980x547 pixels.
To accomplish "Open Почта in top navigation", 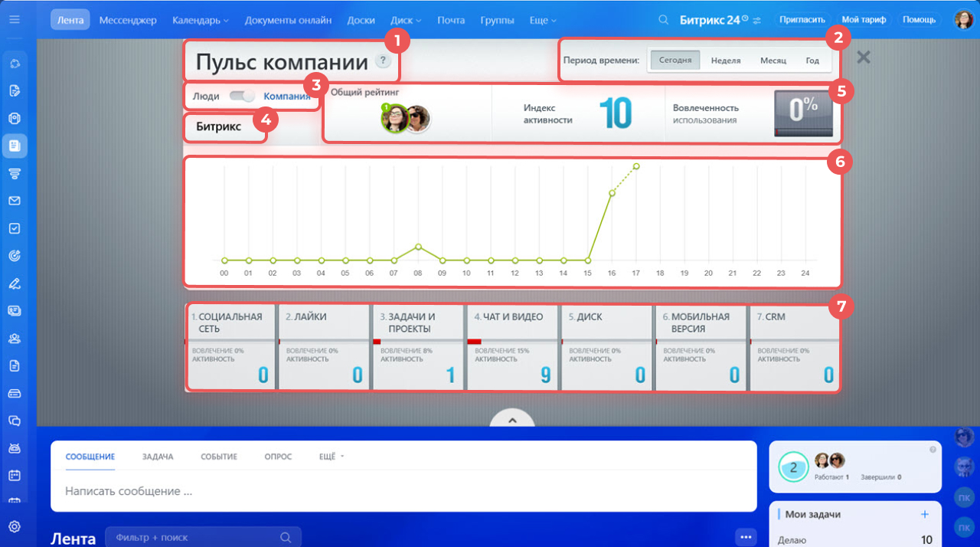I will tap(451, 20).
